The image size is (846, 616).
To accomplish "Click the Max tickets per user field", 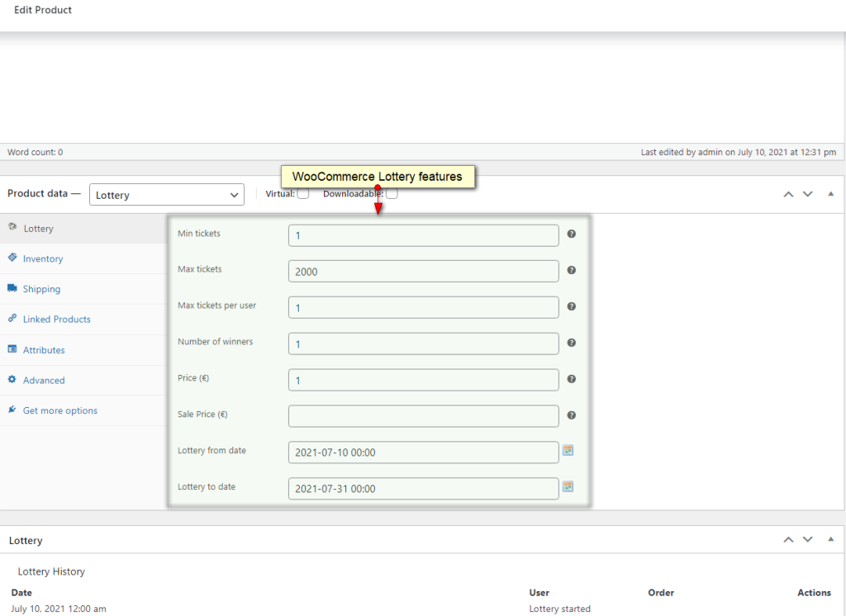I will (424, 307).
